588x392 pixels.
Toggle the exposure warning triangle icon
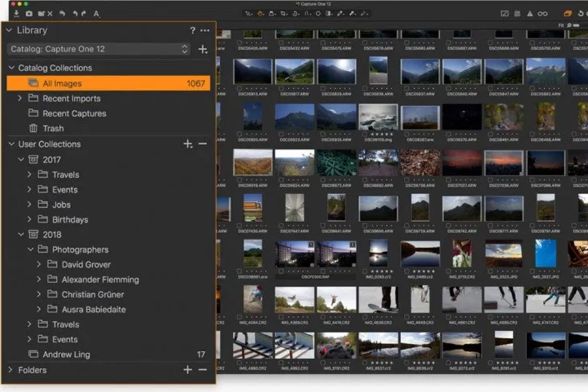point(531,13)
